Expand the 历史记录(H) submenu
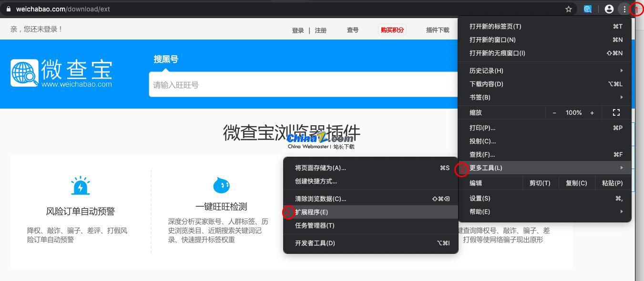Viewport: 644px width, 281px height. coord(544,70)
